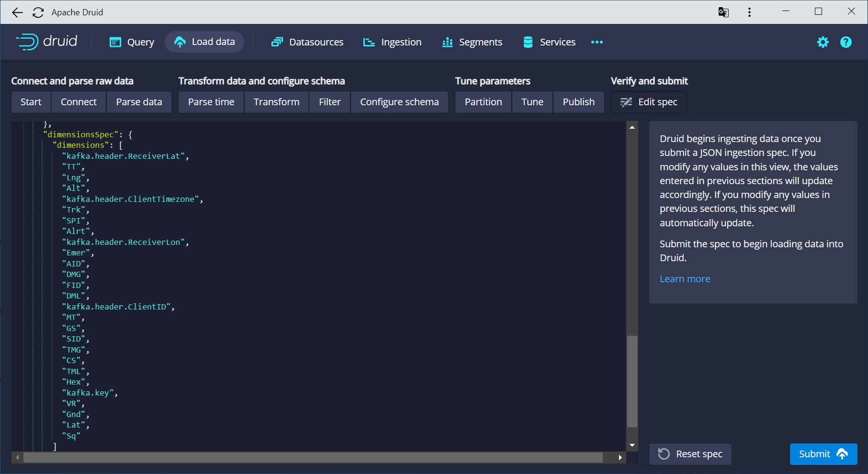Click the editor's vertical scrollbar thumb
Viewport: 868px width, 474px height.
(632, 381)
